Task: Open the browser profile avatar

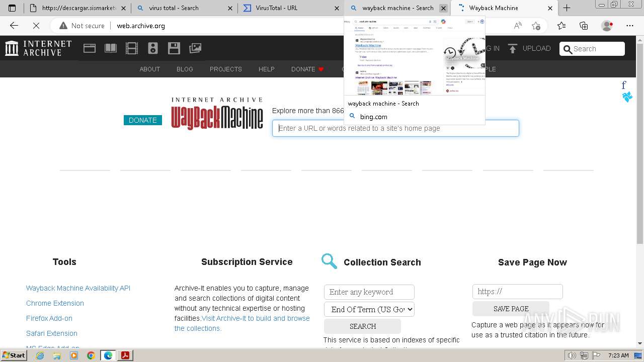Action: (x=607, y=26)
